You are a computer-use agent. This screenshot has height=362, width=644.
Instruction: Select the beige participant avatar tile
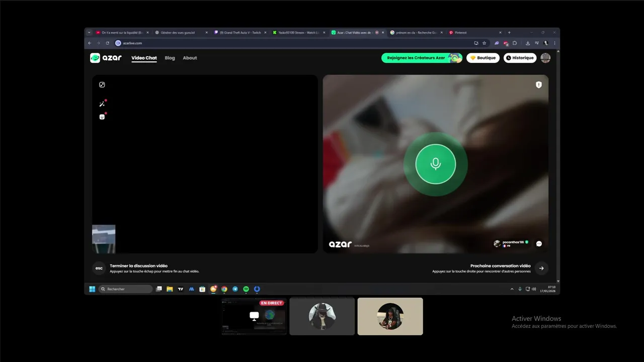390,316
